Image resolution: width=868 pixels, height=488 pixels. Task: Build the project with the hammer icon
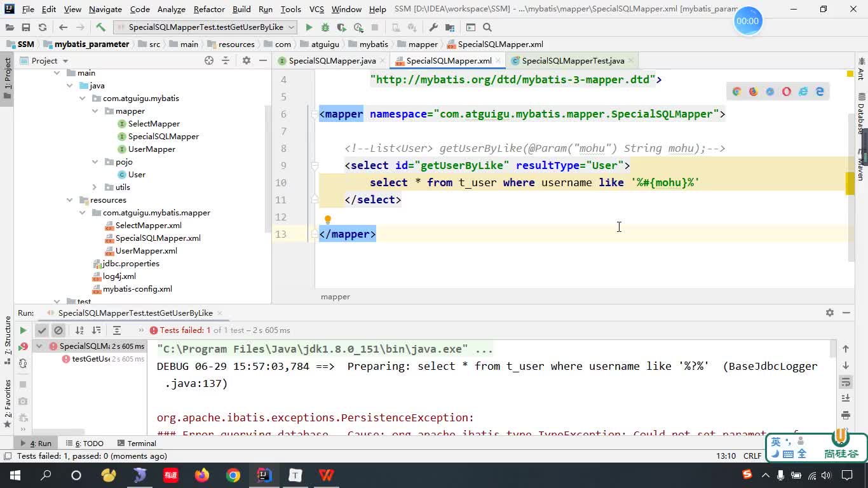(x=100, y=27)
